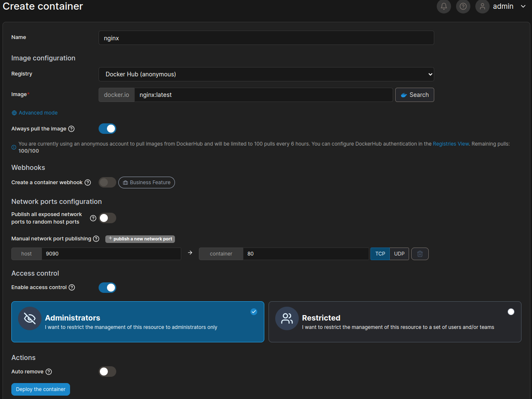Delete the 9090 to 80 port mapping with trash icon

(420, 254)
